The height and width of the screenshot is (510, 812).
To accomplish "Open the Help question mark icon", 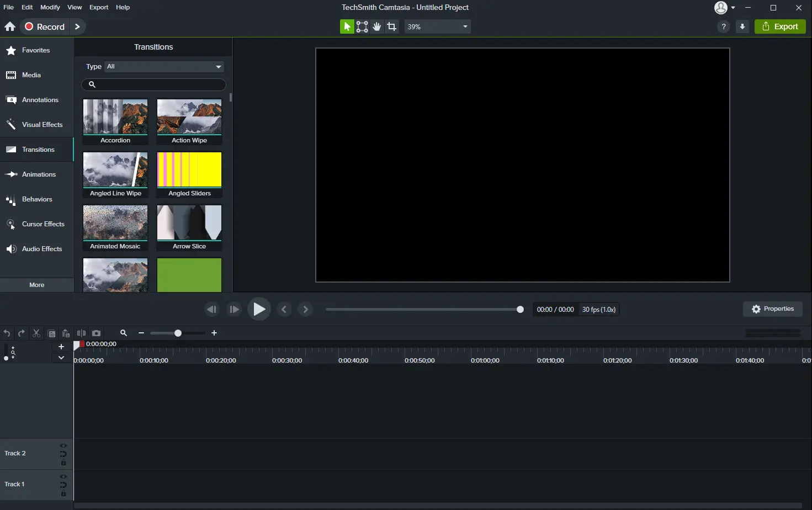I will click(x=723, y=26).
